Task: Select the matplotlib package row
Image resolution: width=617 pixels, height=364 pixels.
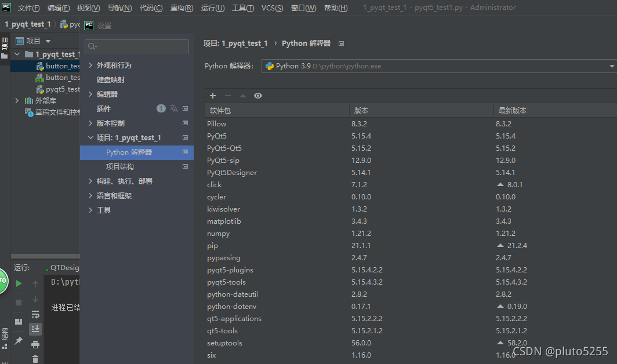Action: tap(411, 221)
